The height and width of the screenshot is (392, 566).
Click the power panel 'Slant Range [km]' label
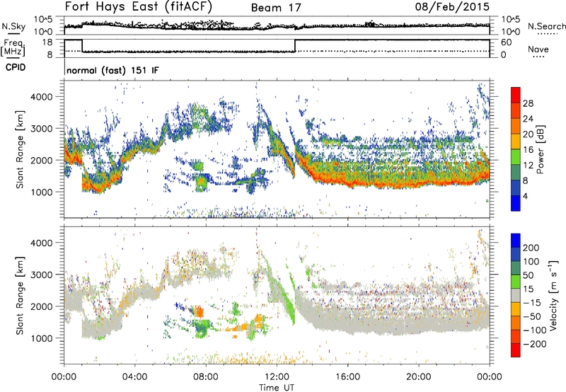tap(20, 149)
